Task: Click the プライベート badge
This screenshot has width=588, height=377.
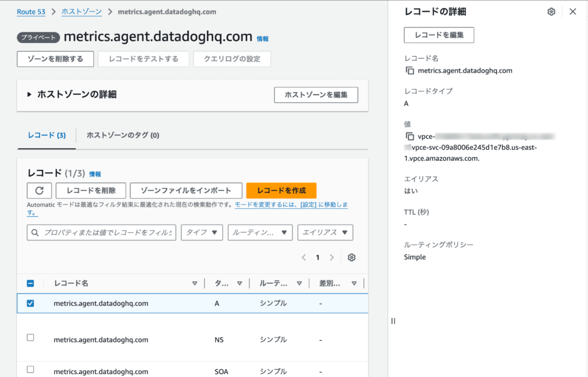Action: pos(38,37)
